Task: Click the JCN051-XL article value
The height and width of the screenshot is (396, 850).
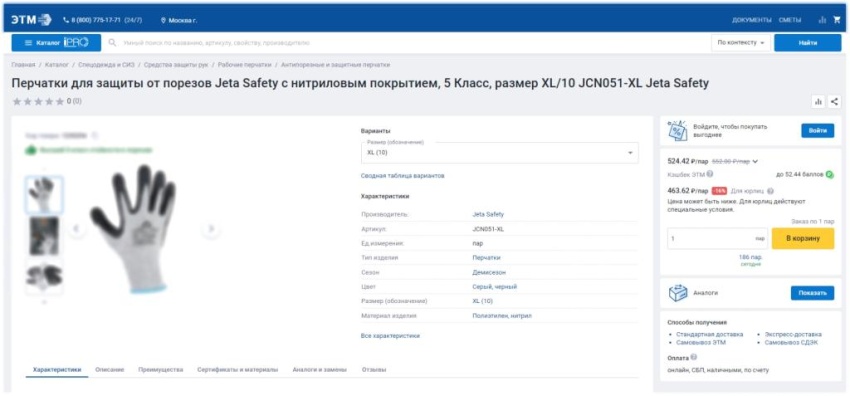Action: click(x=488, y=229)
